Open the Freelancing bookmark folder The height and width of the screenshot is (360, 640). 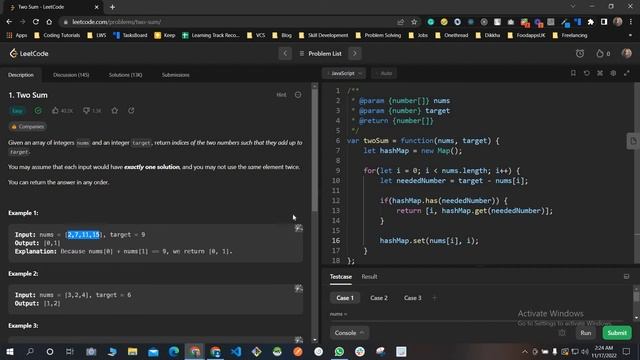(570, 35)
